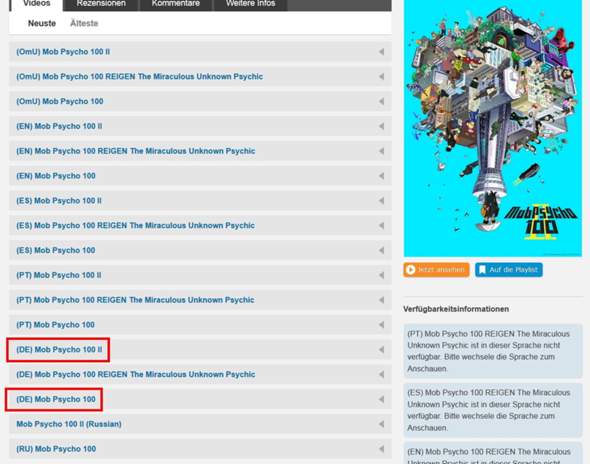Expand the (ES) REIGEN row arrow
Viewport: 590px width, 464px height.
coord(381,226)
